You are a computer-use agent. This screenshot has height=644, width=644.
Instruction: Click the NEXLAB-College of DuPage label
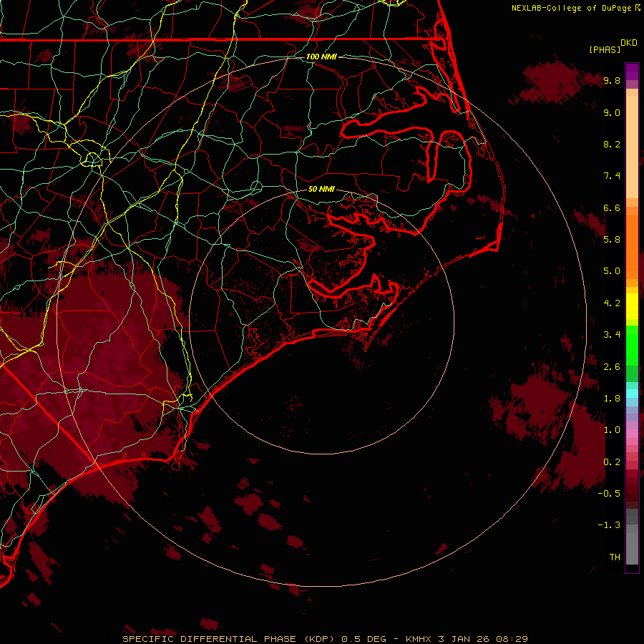pyautogui.click(x=571, y=8)
